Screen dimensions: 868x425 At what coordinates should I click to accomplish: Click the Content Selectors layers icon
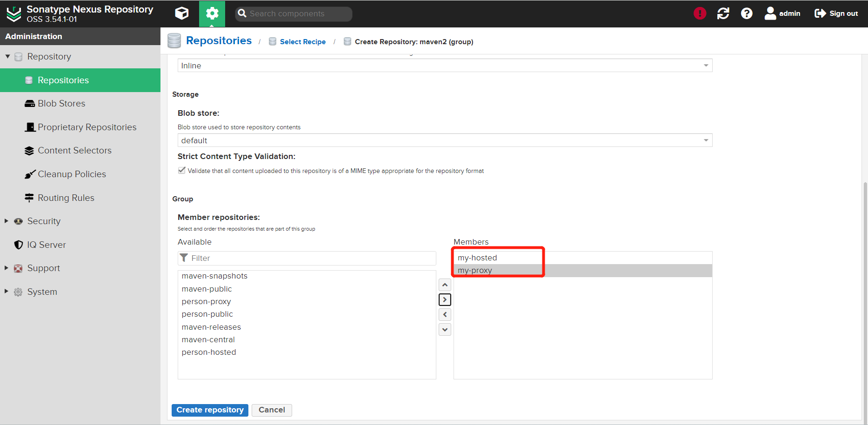click(x=29, y=151)
